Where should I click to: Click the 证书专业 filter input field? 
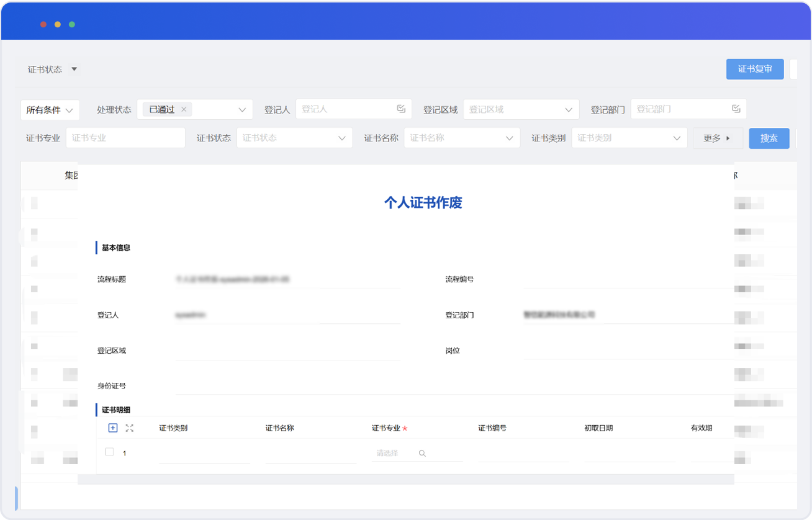click(x=125, y=138)
